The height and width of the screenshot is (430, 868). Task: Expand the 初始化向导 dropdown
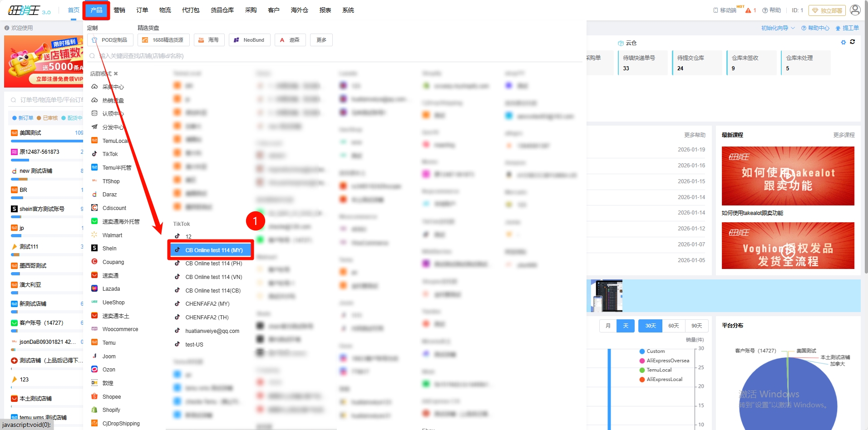[x=778, y=28]
